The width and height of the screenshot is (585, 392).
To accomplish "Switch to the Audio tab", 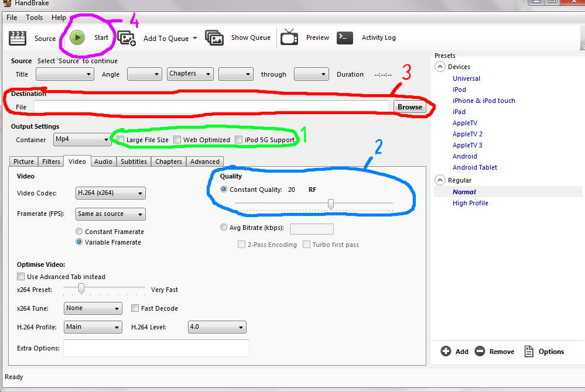I will 103,161.
